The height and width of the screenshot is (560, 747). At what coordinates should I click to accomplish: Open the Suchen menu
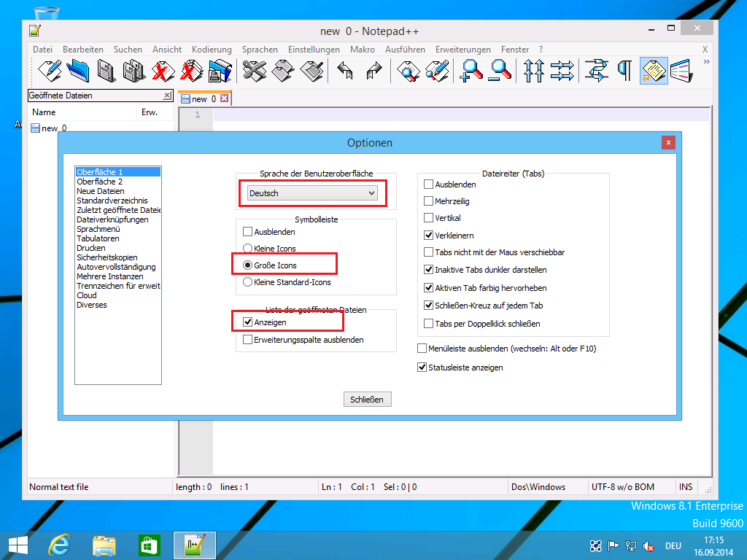click(x=128, y=50)
